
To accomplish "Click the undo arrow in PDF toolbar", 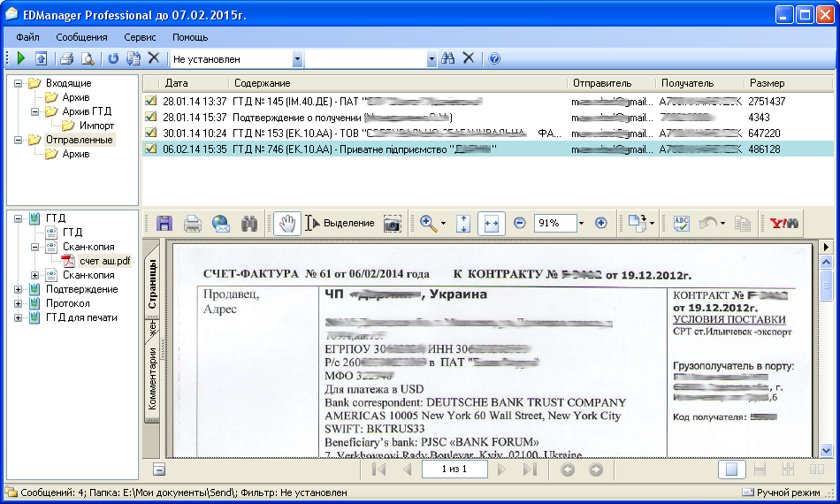I will click(709, 223).
